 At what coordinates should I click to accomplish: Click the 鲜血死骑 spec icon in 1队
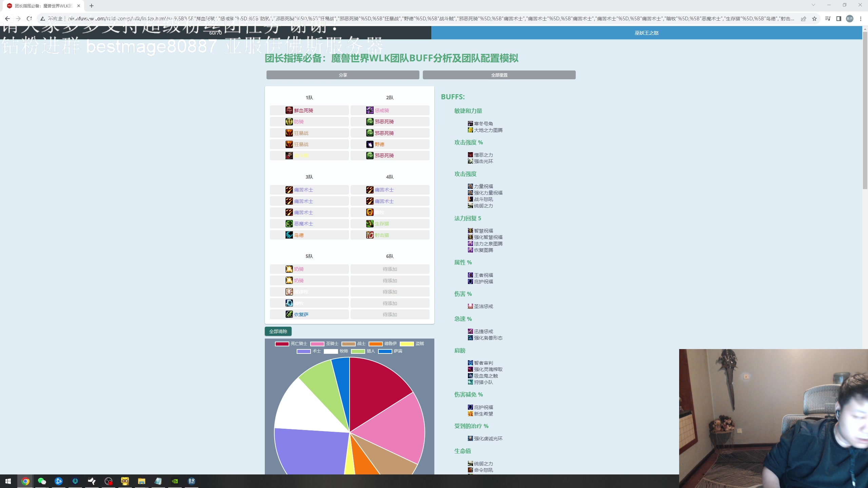coord(289,110)
